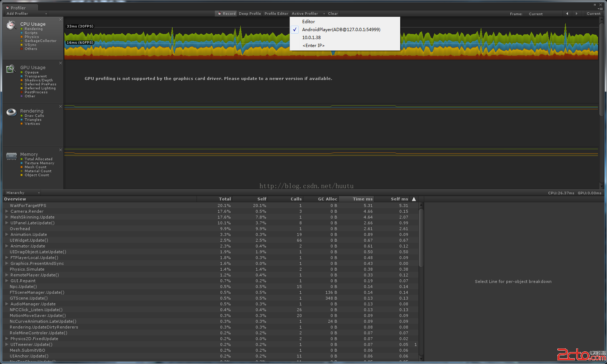The width and height of the screenshot is (607, 364).
Task: Click the Clear button
Action: (x=333, y=14)
